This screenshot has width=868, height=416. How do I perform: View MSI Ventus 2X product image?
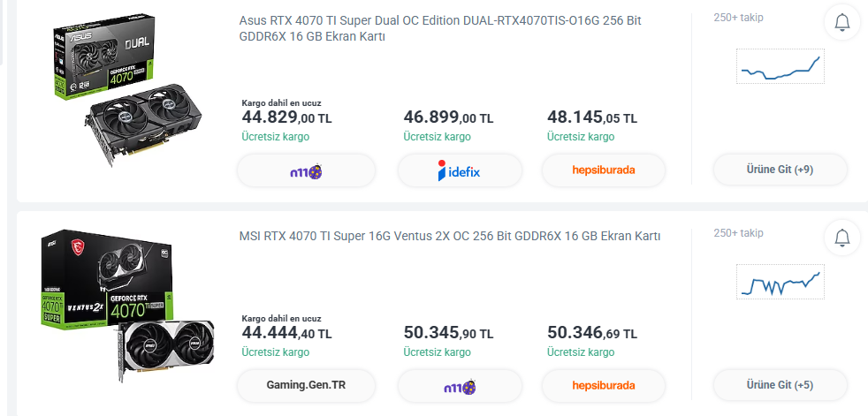(122, 304)
